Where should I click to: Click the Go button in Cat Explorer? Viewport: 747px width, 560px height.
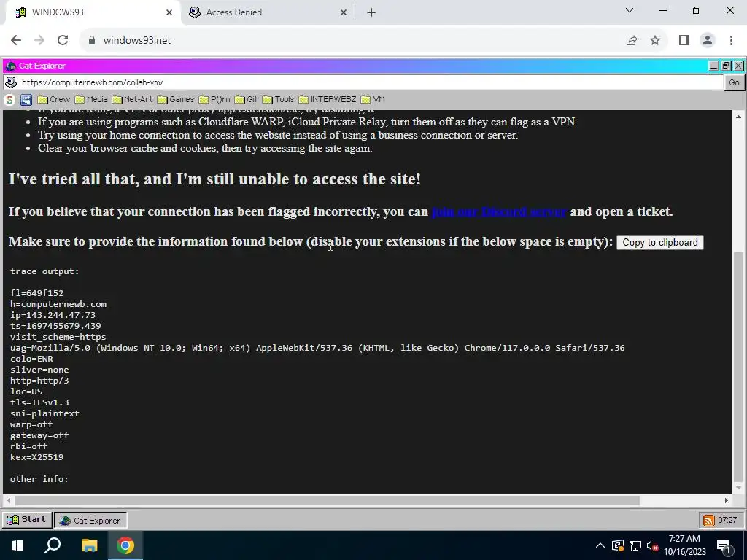[x=734, y=82]
